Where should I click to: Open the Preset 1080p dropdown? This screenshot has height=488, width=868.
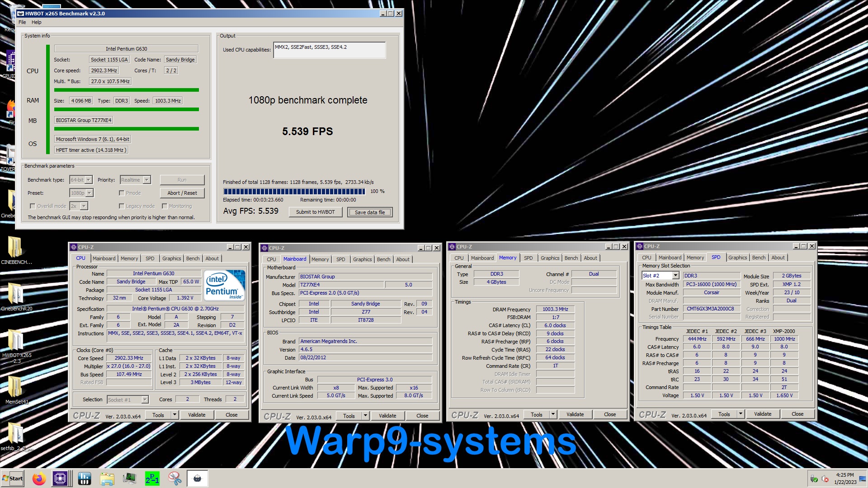[90, 193]
